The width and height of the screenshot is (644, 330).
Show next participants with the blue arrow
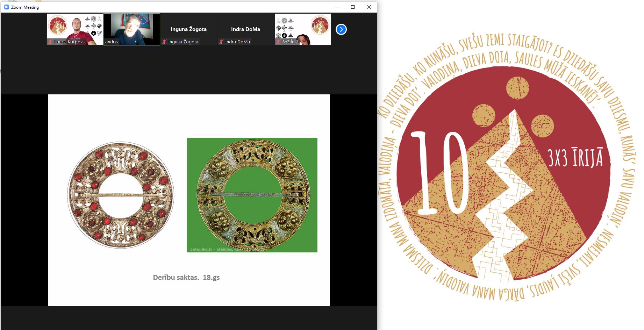[341, 29]
